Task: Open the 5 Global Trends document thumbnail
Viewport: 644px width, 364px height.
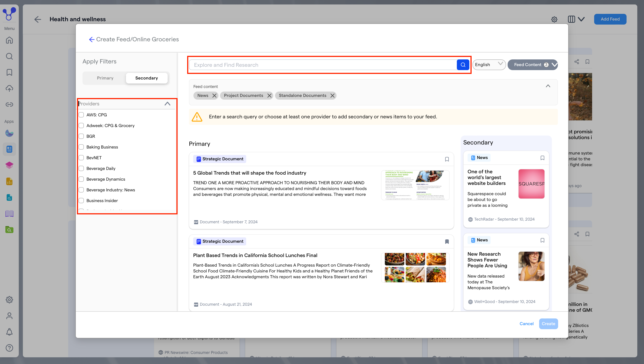Action: [415, 185]
